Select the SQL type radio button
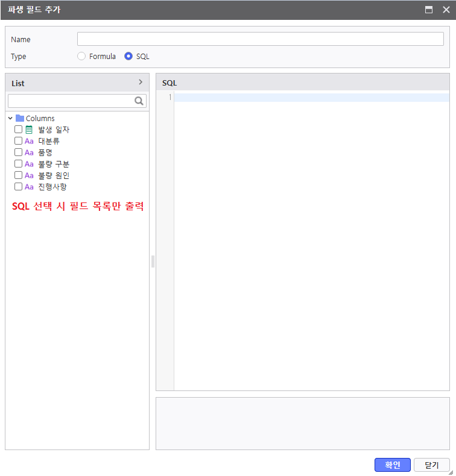 point(128,56)
